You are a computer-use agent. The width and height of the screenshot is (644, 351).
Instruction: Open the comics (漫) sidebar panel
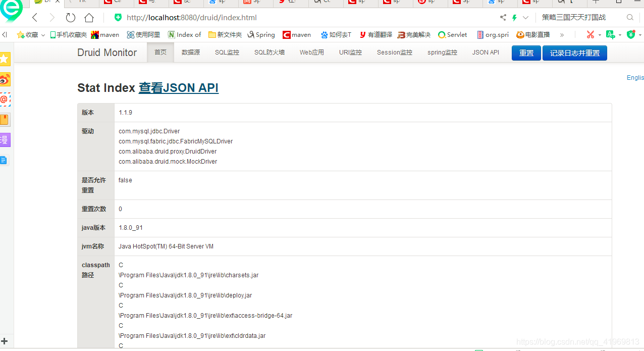[5, 140]
